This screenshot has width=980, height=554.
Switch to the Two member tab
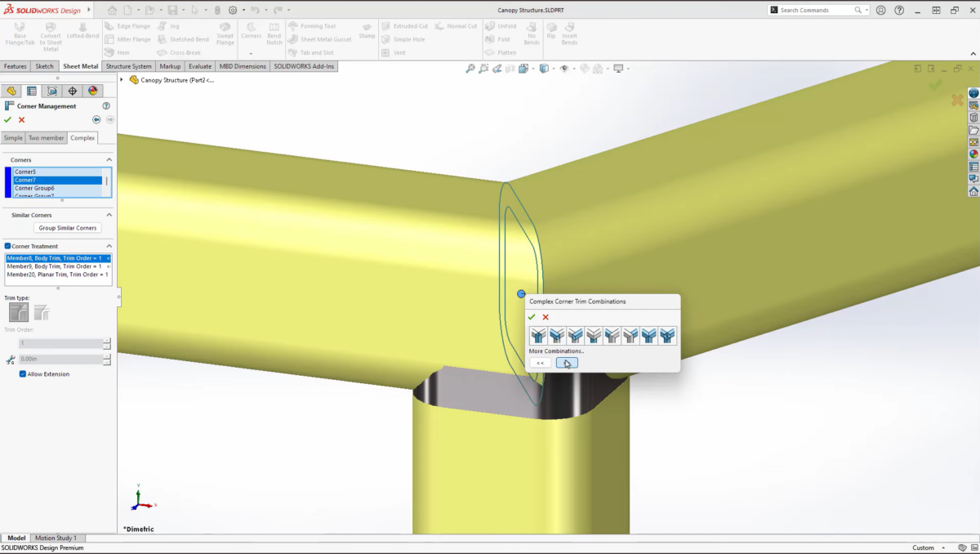click(46, 138)
